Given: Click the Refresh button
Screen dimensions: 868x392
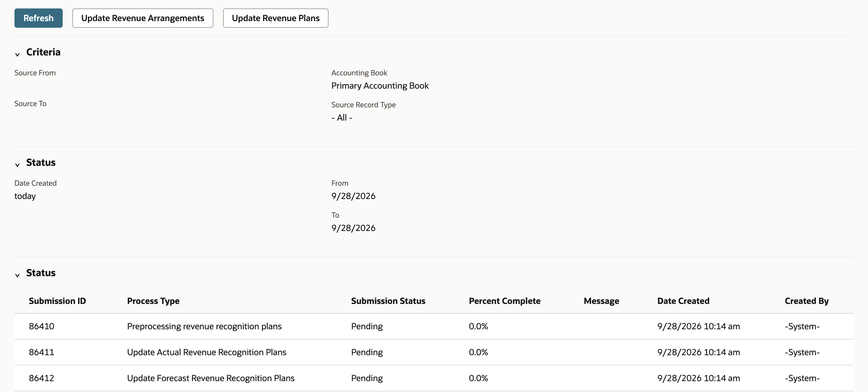Looking at the screenshot, I should click(38, 18).
